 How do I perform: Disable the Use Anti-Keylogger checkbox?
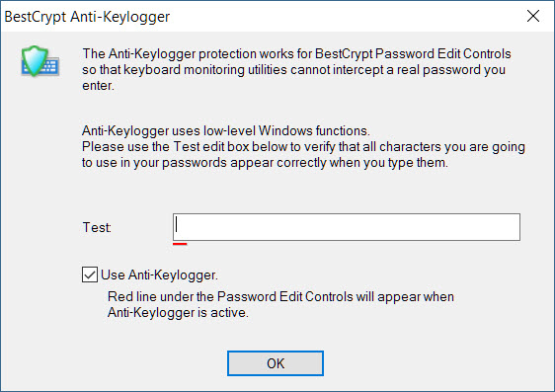pos(90,274)
